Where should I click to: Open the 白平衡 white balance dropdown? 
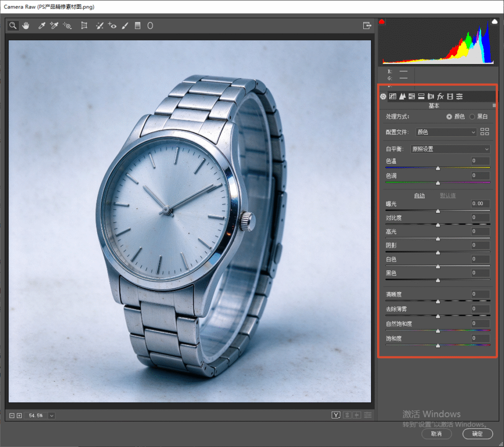[x=450, y=149]
